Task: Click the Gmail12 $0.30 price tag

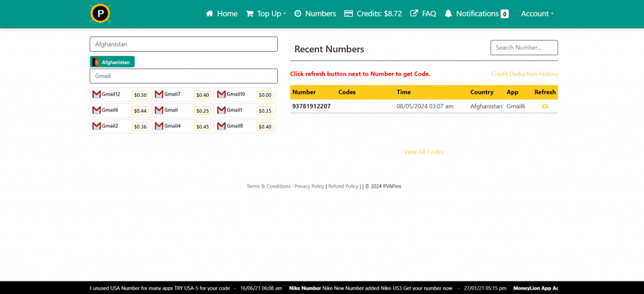Action: pyautogui.click(x=140, y=95)
